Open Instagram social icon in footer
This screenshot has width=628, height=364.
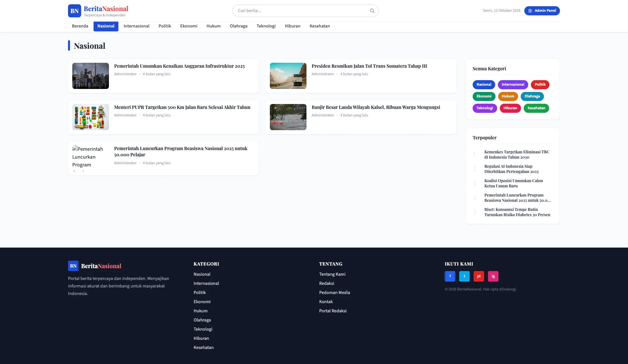tap(493, 276)
